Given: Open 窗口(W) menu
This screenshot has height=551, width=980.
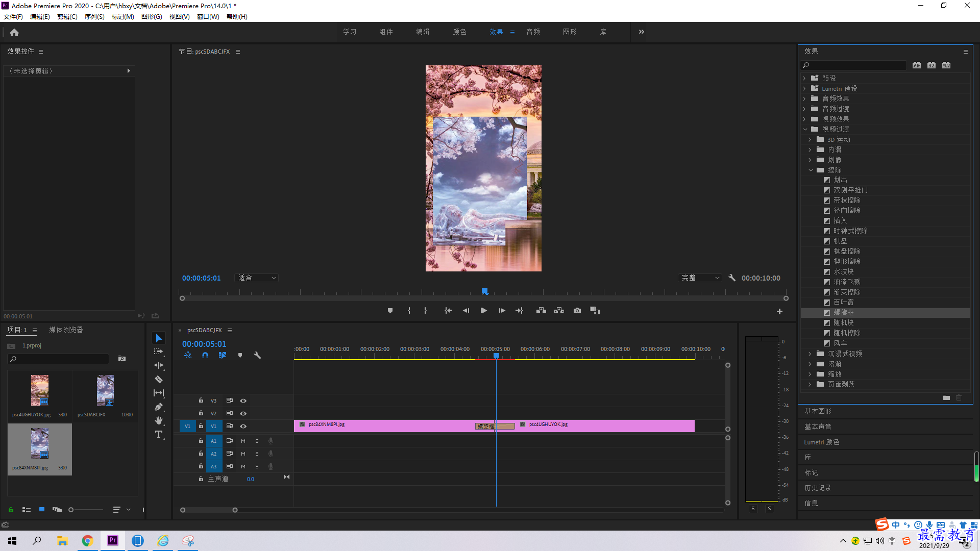Looking at the screenshot, I should point(208,17).
